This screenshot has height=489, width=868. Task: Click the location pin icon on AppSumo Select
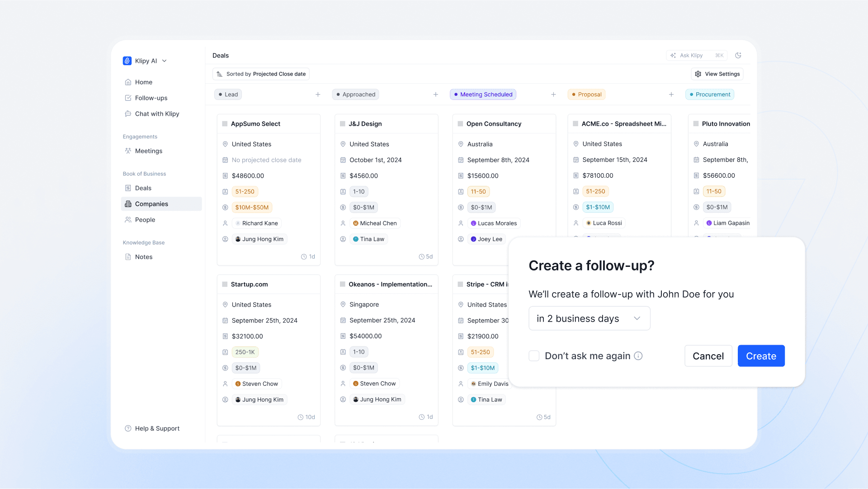(x=225, y=144)
